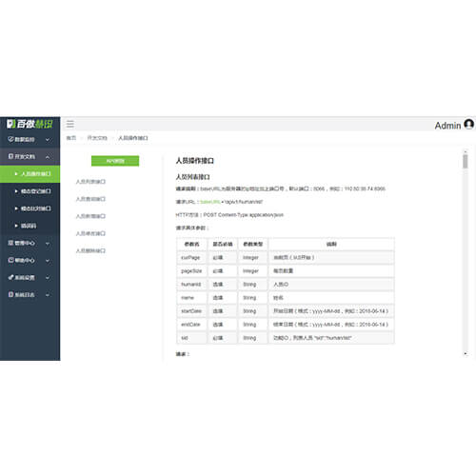Select the 错误码 sidebar submenu item

click(x=30, y=226)
